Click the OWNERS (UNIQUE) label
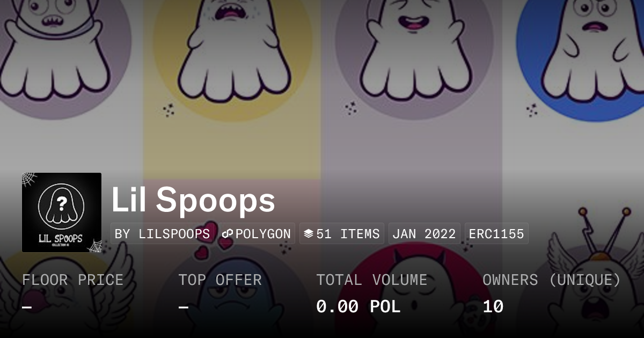The image size is (644, 338). [552, 280]
